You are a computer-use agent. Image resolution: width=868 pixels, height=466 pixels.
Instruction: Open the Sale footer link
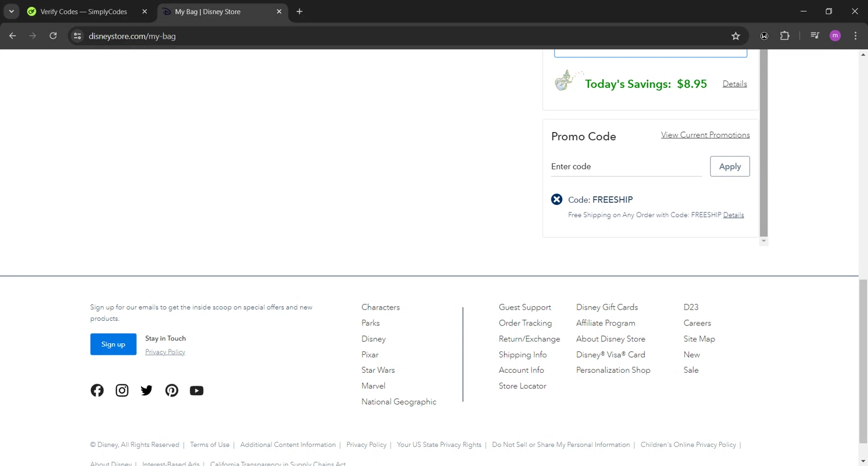pyautogui.click(x=691, y=370)
